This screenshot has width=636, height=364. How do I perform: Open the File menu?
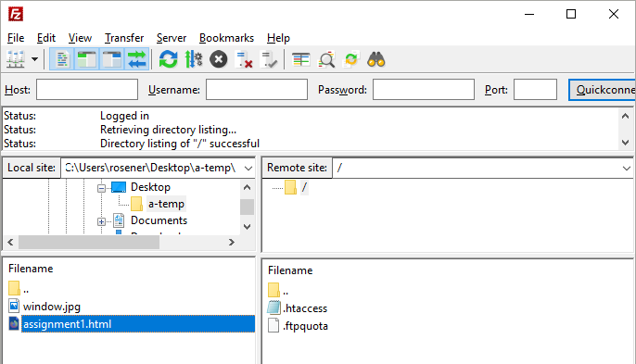(16, 38)
